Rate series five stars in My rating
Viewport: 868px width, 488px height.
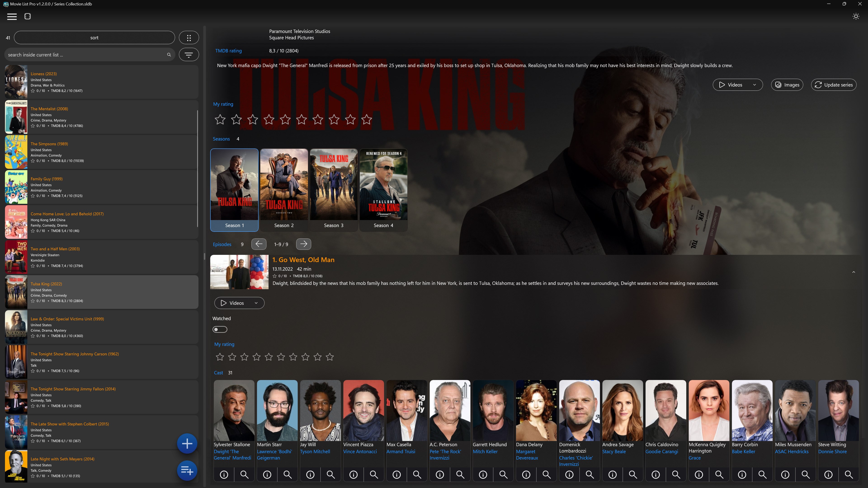tap(285, 119)
